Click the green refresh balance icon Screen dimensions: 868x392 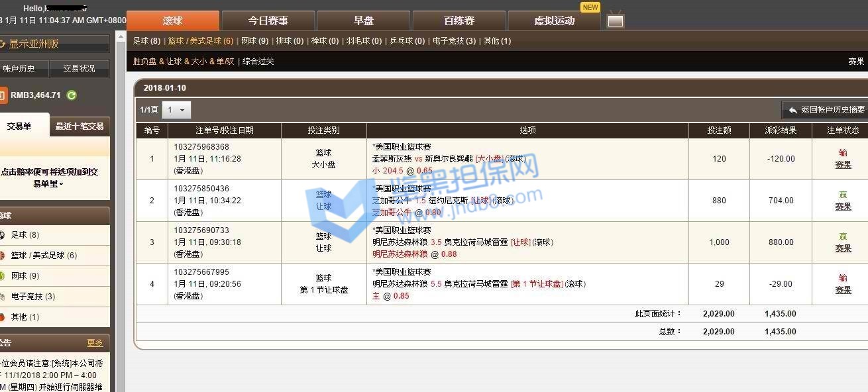click(x=72, y=95)
